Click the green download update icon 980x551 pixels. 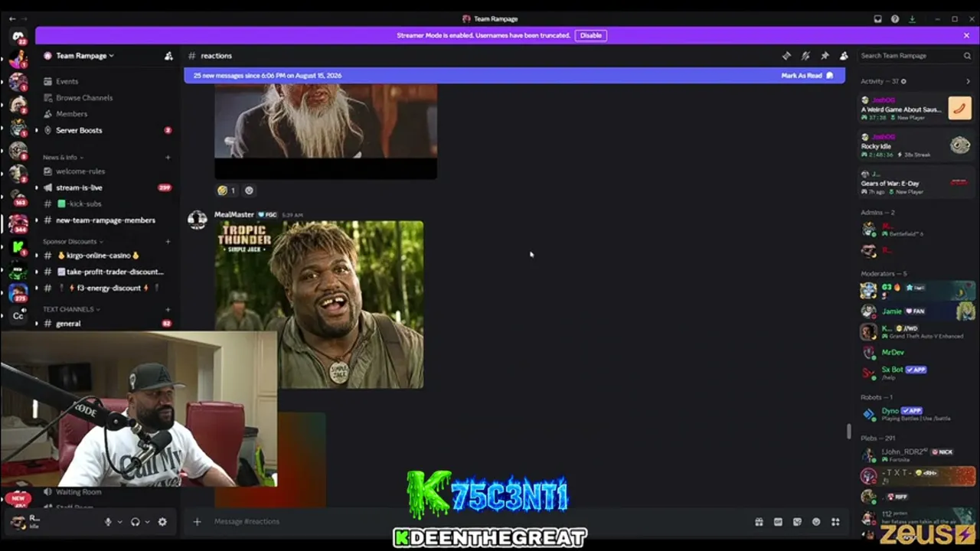point(912,19)
